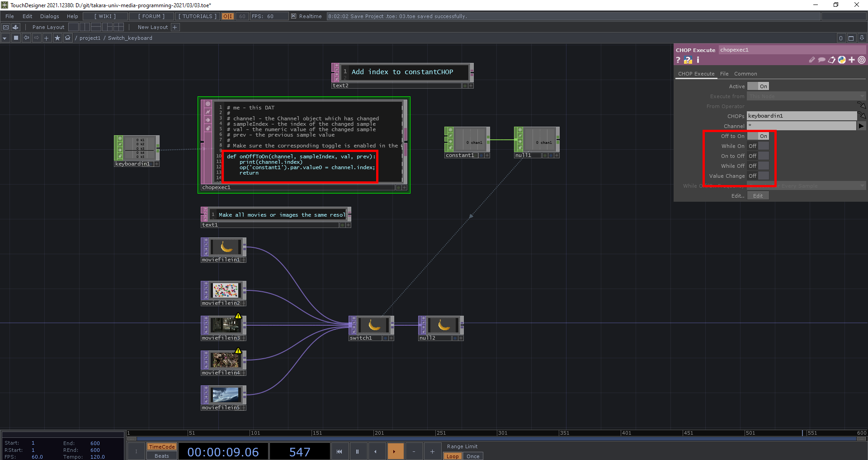Click the add-parameter plus icon in parameter panel
This screenshot has width=868, height=460.
pos(852,60)
